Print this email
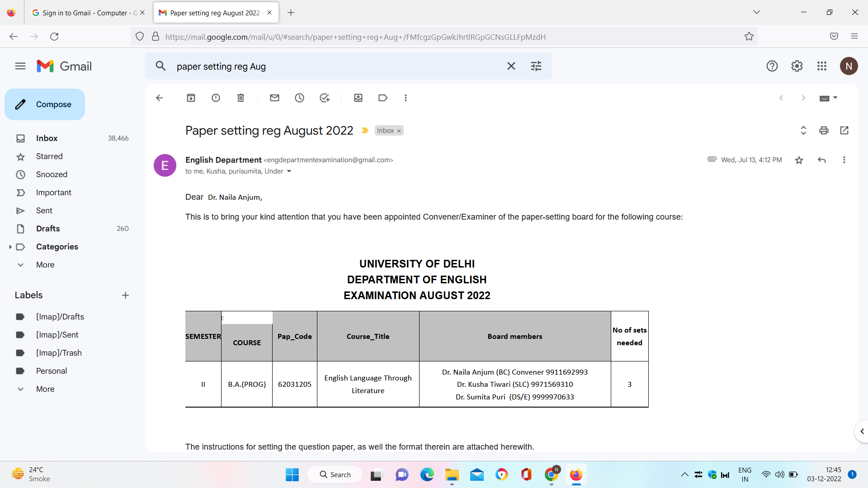 (x=824, y=131)
